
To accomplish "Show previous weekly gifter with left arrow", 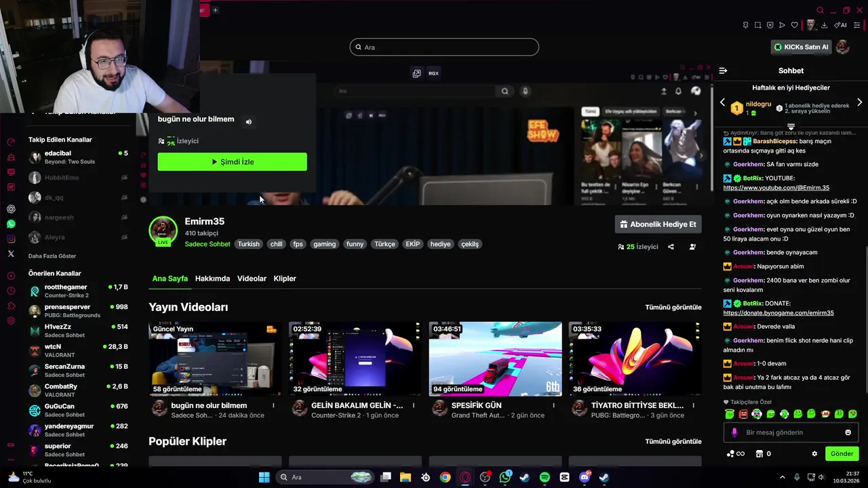I will pos(722,102).
